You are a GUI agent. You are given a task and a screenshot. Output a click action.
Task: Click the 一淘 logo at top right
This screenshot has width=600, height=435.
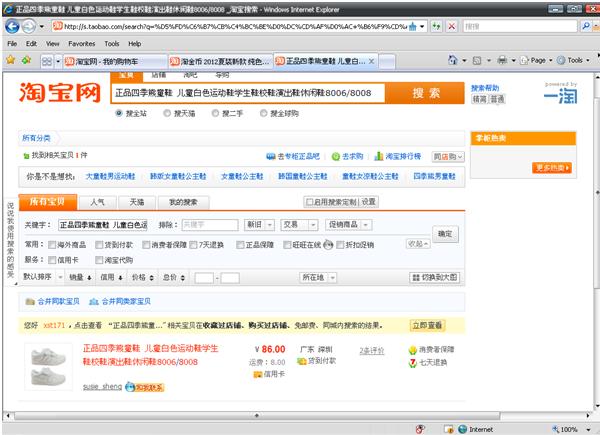(561, 96)
